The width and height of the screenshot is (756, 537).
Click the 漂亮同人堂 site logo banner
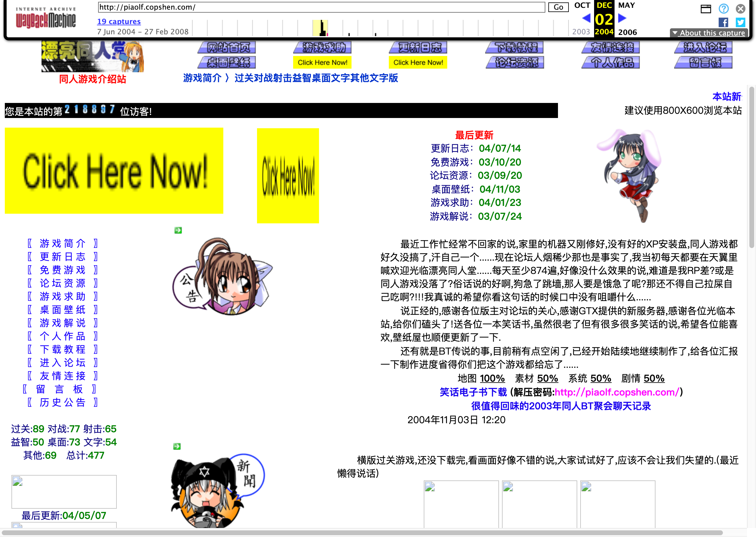click(93, 57)
